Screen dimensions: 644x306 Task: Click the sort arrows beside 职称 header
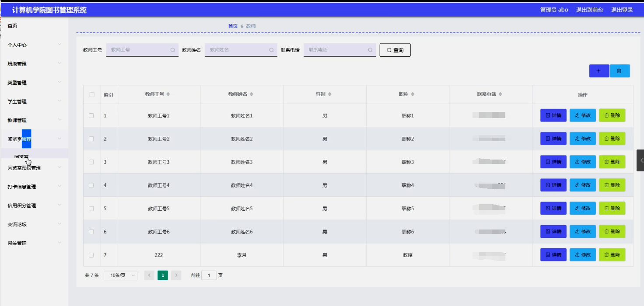tap(412, 94)
